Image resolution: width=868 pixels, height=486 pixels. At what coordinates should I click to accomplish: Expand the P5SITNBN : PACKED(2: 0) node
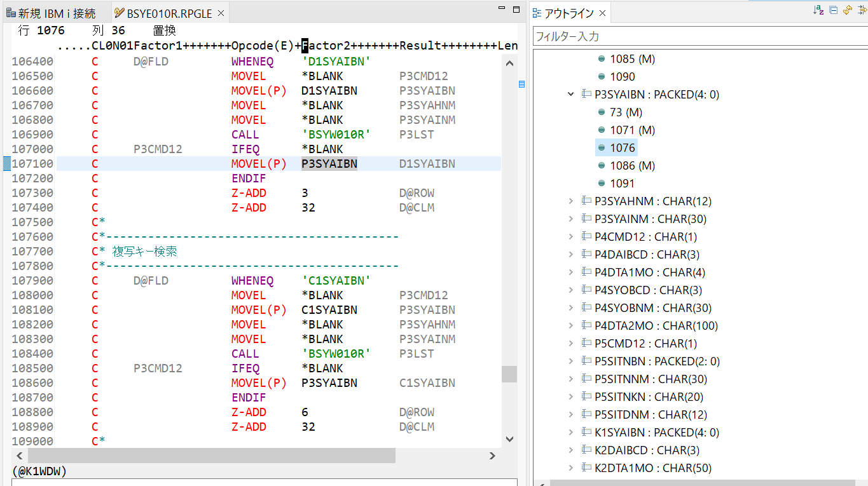click(571, 361)
